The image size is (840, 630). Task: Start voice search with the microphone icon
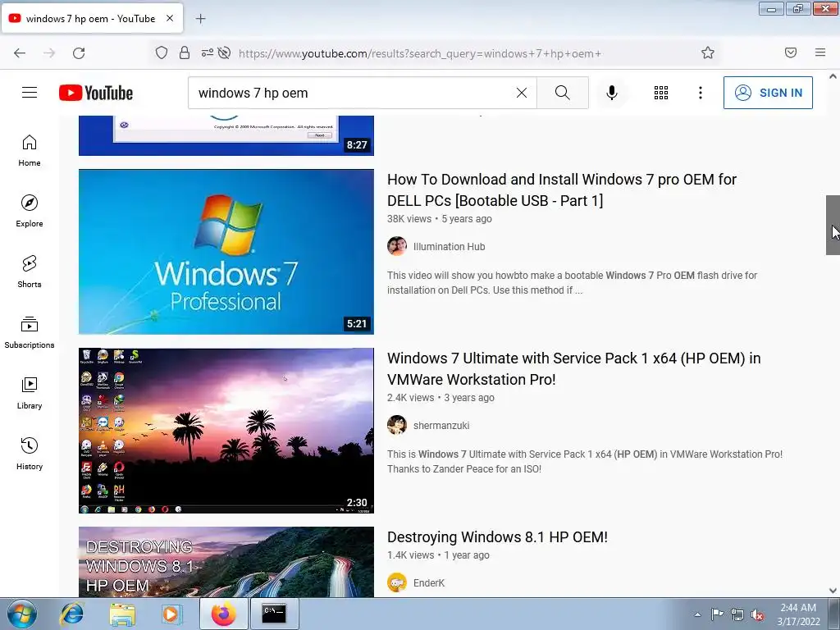(611, 93)
